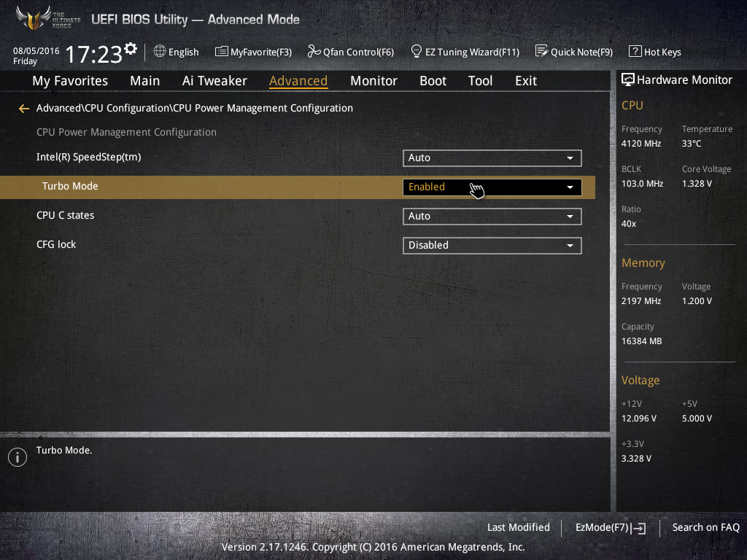
Task: Open the Turbo Mode Enabled dropdown
Action: (x=492, y=187)
